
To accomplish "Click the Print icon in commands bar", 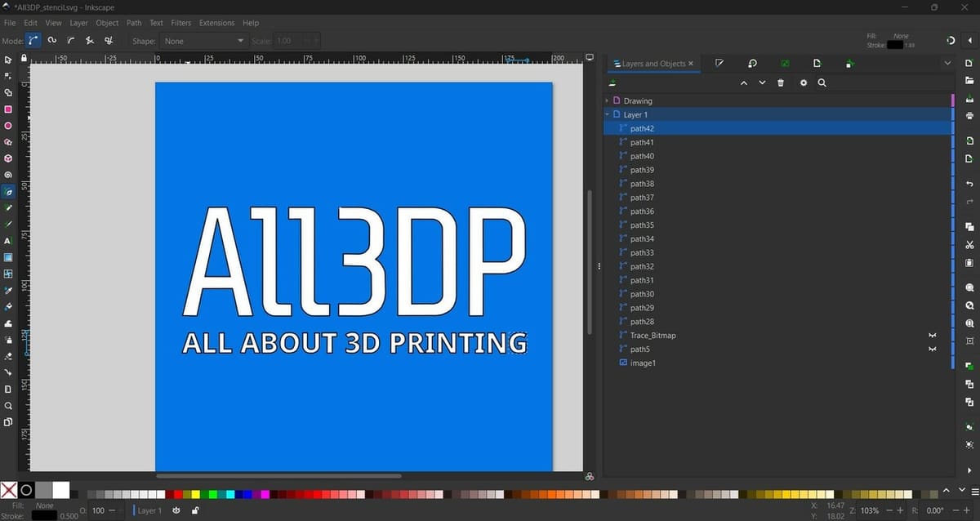I will click(969, 115).
